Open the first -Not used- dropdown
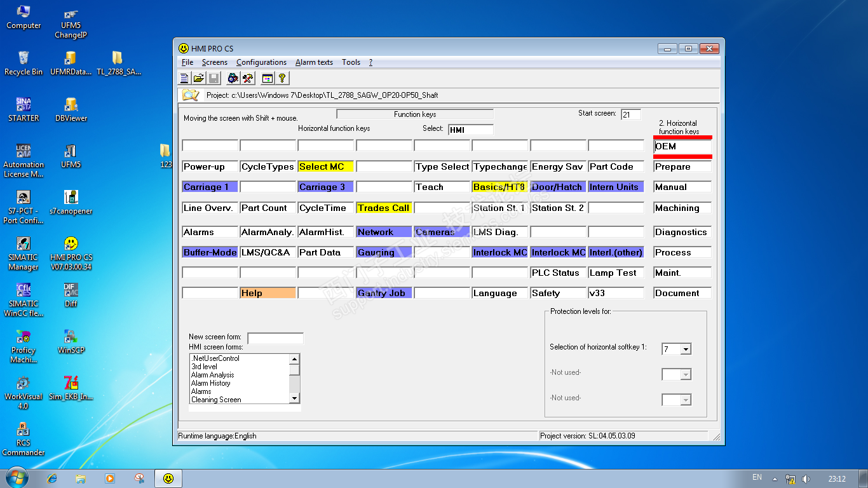 685,375
